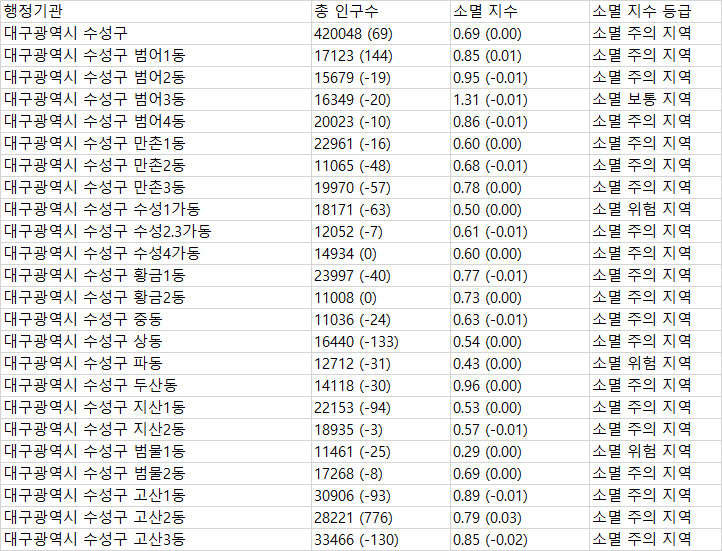Click index value 0.73 (0.00) in 황금2동 row
The height and width of the screenshot is (551, 722).
[x=487, y=298]
